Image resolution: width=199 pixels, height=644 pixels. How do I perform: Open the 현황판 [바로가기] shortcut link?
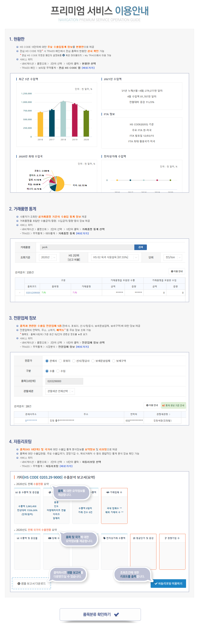click(x=88, y=68)
